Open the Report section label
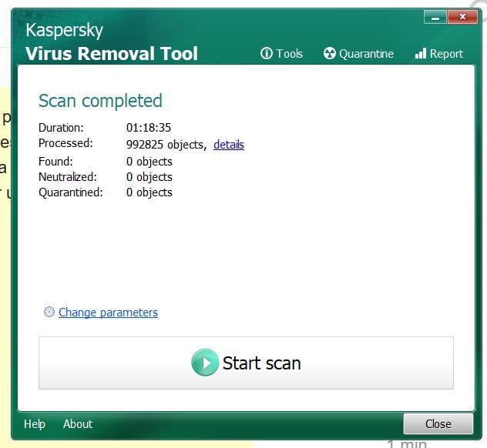Image resolution: width=487 pixels, height=448 pixels. pyautogui.click(x=447, y=54)
